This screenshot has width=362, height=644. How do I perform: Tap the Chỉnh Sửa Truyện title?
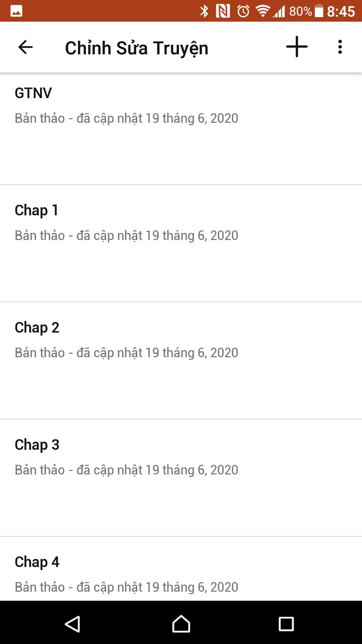pos(136,48)
